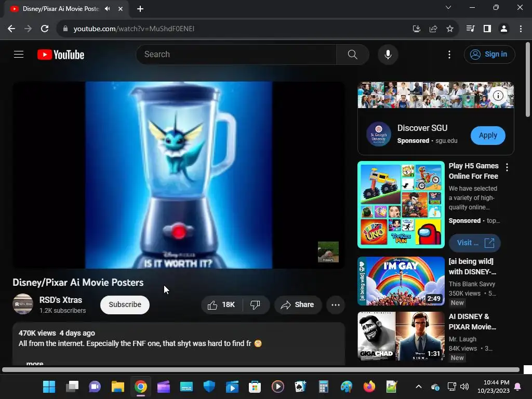Viewport: 532px width, 399px height.
Task: Click the horizontal scrollbar at bottom
Action: pyautogui.click(x=261, y=369)
